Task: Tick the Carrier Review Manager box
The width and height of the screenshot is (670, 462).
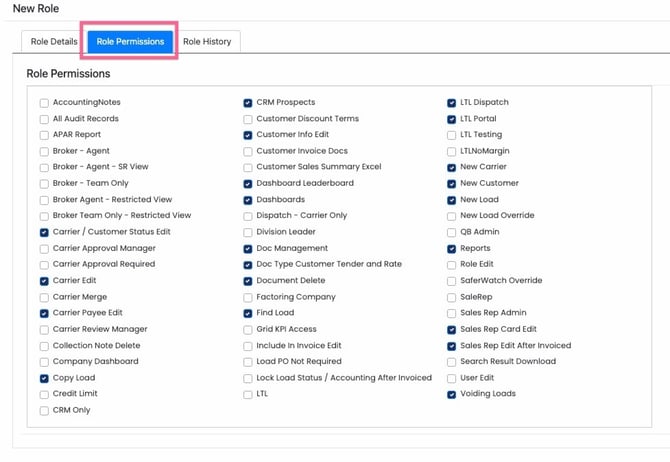Action: click(44, 330)
